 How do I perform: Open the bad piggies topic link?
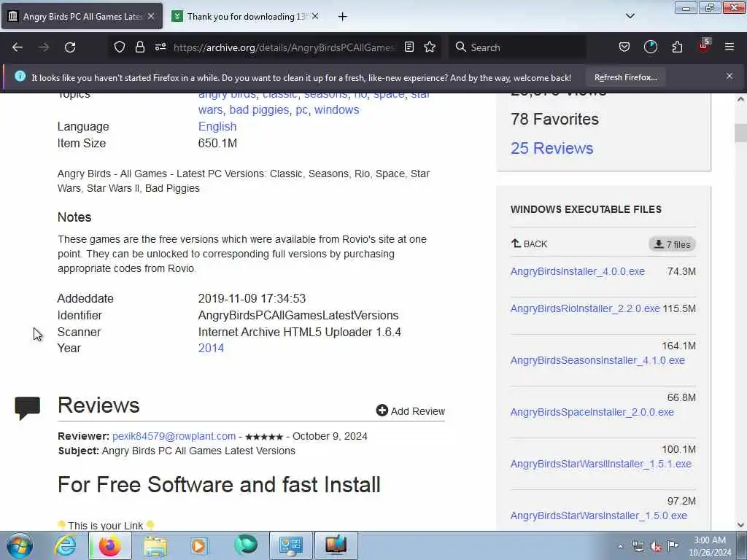259,109
